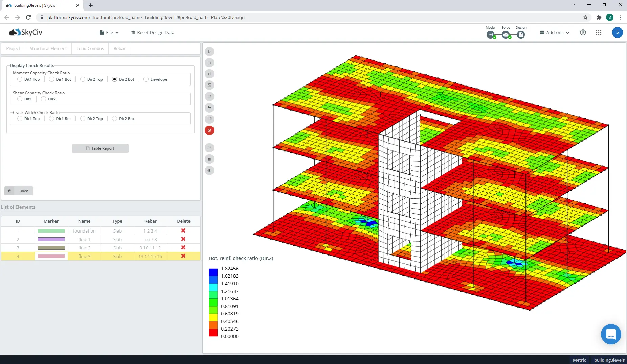
Task: Click the red stop icon in the toolbar
Action: (209, 130)
